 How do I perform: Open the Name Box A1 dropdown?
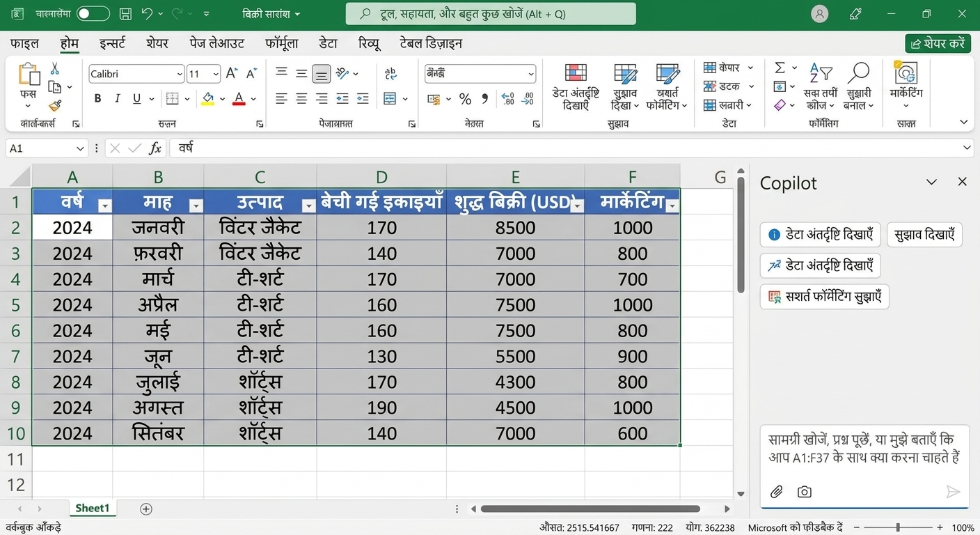(x=81, y=148)
